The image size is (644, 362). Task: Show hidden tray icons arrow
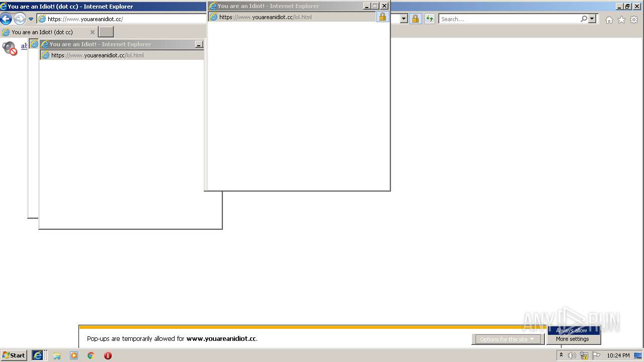tap(561, 355)
